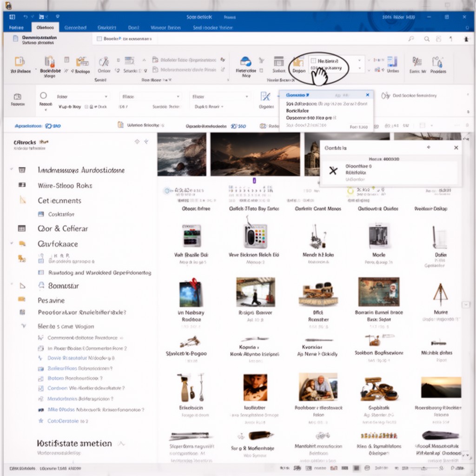Viewport: 476px width, 476px height.
Task: Open the arrow below Fecoot
Action: pos(46,110)
